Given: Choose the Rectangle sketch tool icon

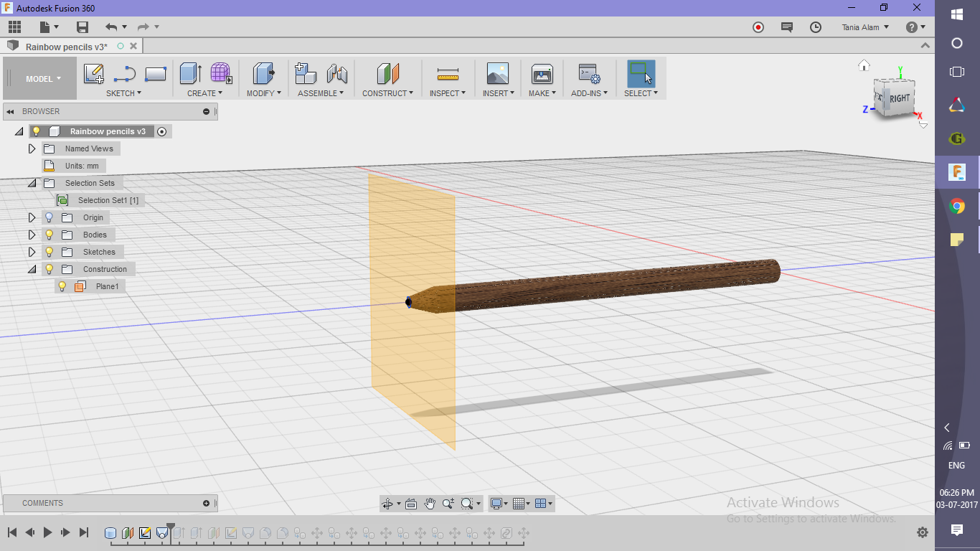Looking at the screenshot, I should [x=156, y=74].
